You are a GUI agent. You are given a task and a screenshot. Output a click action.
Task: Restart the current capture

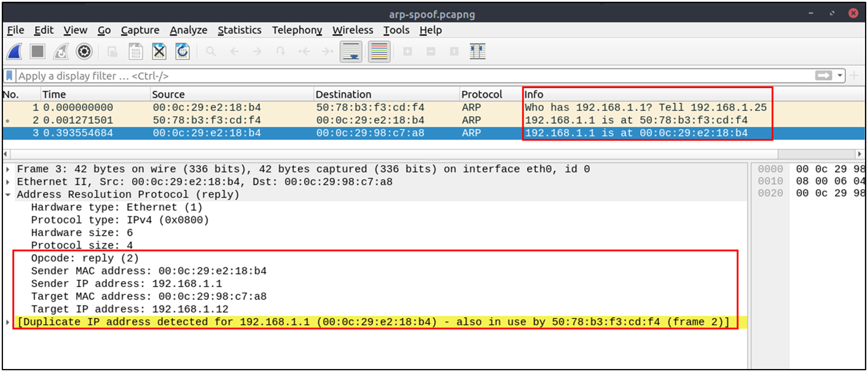tap(61, 52)
